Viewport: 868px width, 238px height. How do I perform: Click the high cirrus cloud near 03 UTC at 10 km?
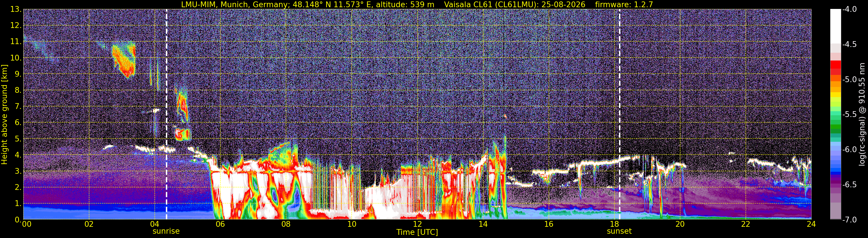(x=124, y=59)
